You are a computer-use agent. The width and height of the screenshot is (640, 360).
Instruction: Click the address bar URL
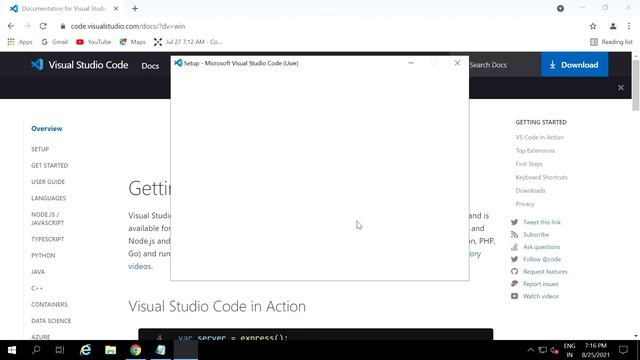coord(128,26)
